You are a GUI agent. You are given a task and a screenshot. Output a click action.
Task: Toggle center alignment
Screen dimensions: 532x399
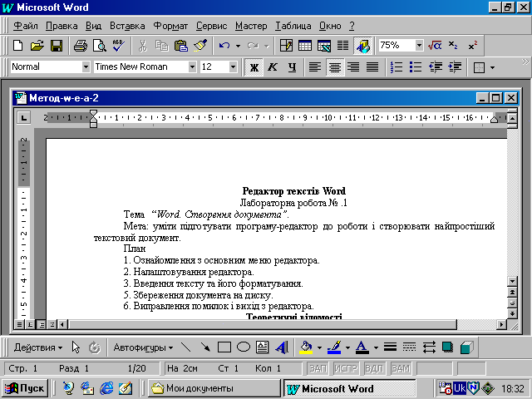334,67
